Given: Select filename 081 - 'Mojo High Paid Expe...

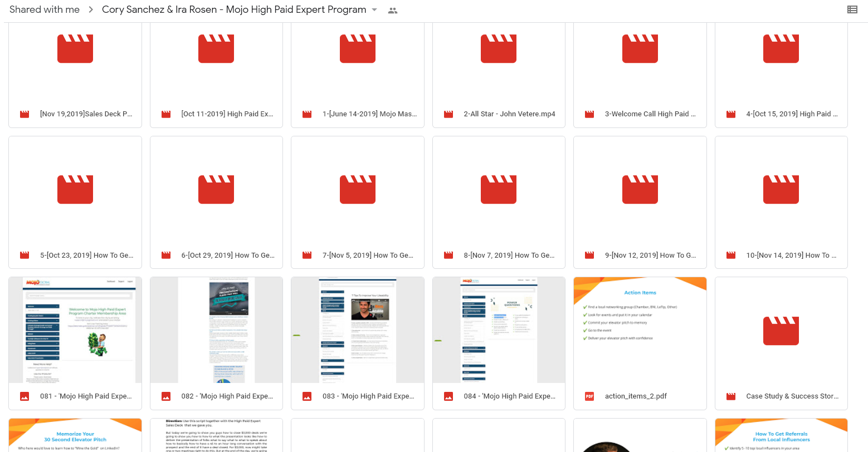Looking at the screenshot, I should pyautogui.click(x=86, y=396).
